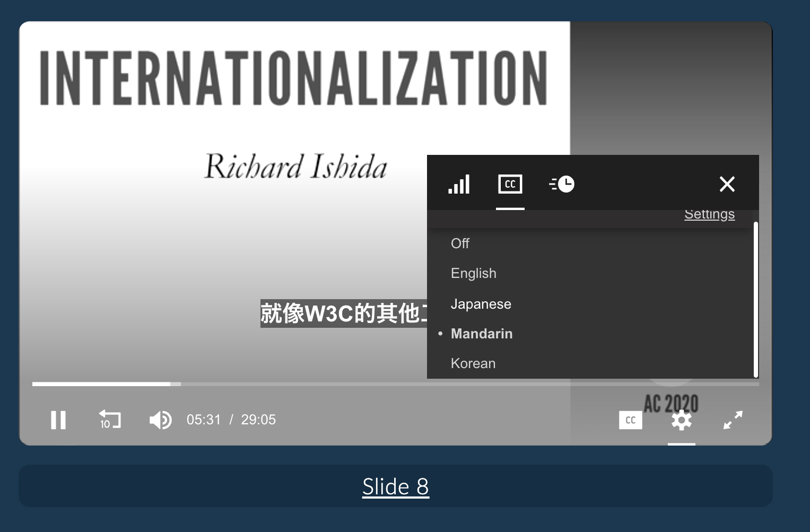Open the player settings gear
The height and width of the screenshot is (532, 810).
click(x=682, y=420)
